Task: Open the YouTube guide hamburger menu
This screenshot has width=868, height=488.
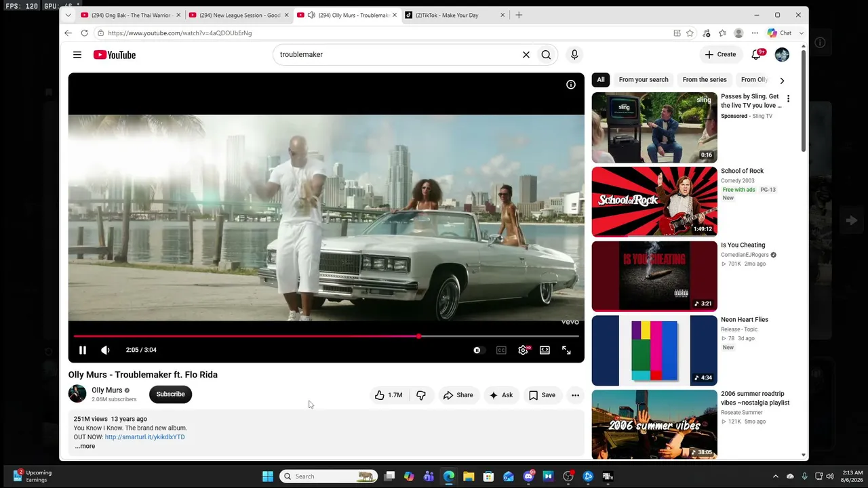Action: coord(77,55)
